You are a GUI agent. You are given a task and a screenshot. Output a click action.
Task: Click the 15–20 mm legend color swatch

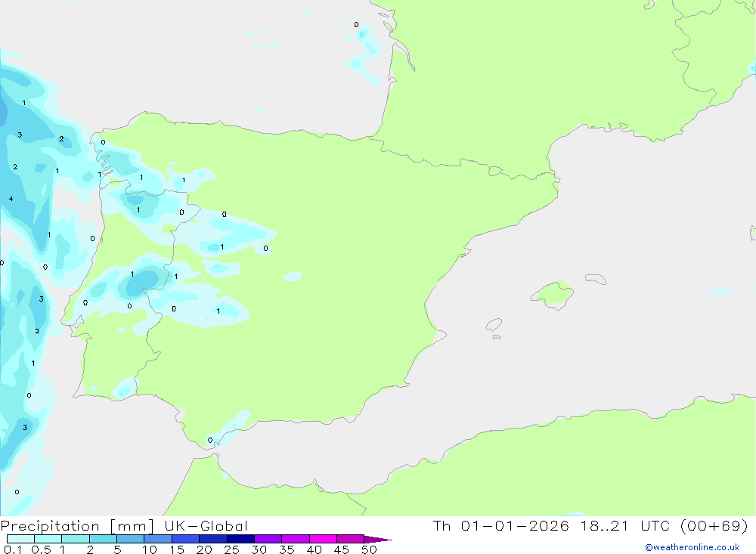pyautogui.click(x=185, y=539)
